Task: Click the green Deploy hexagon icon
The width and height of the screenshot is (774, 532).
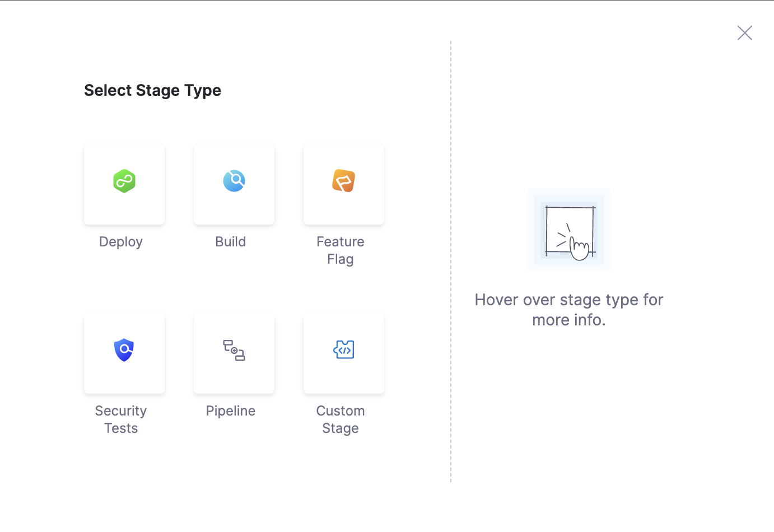Action: coord(124,181)
